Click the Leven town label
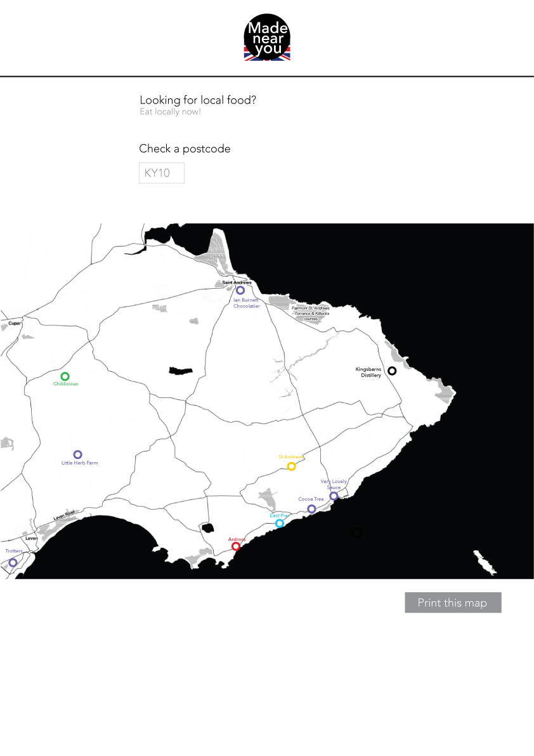Viewport: 534px width, 756px height. pos(31,538)
